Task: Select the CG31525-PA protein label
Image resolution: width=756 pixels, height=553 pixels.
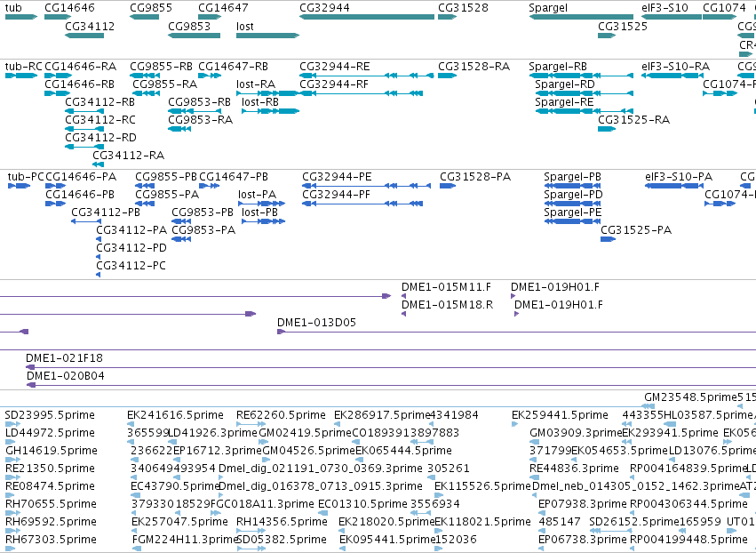Action: click(x=636, y=230)
